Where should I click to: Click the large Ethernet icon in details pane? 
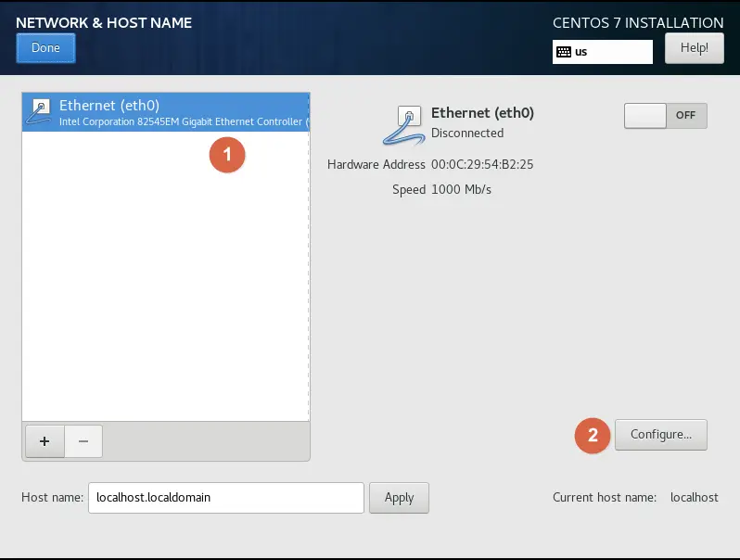pyautogui.click(x=404, y=125)
